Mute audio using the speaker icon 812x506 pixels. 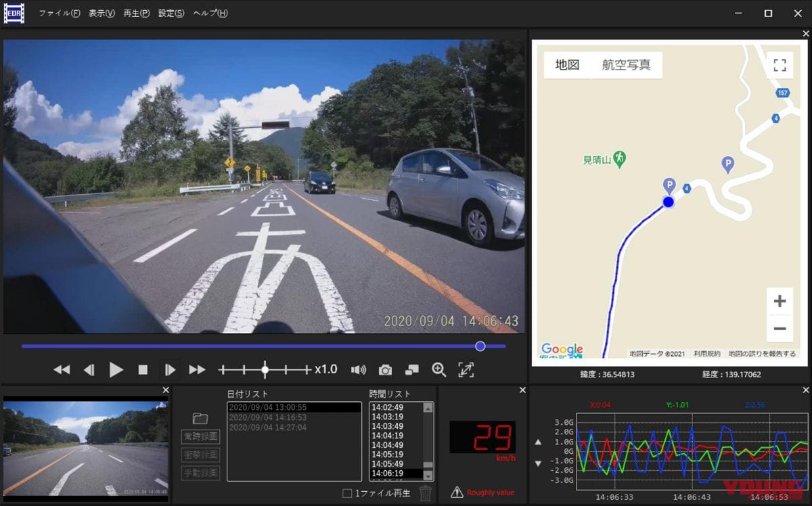point(359,369)
